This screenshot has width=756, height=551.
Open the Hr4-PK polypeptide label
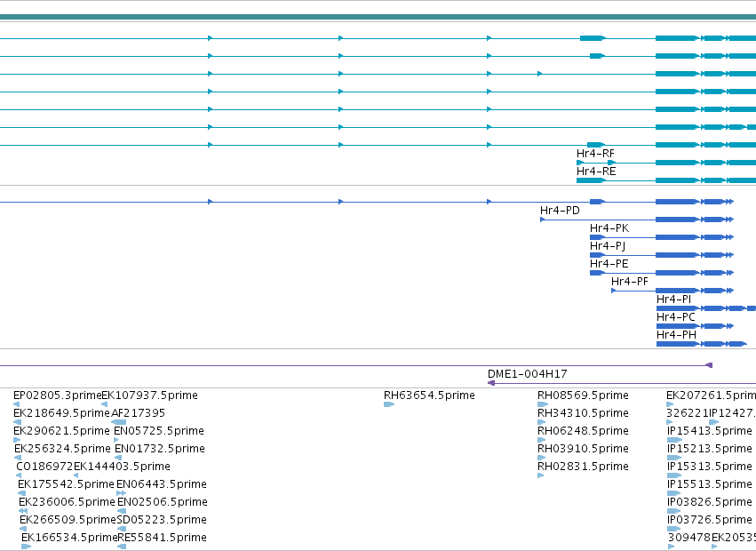click(609, 228)
